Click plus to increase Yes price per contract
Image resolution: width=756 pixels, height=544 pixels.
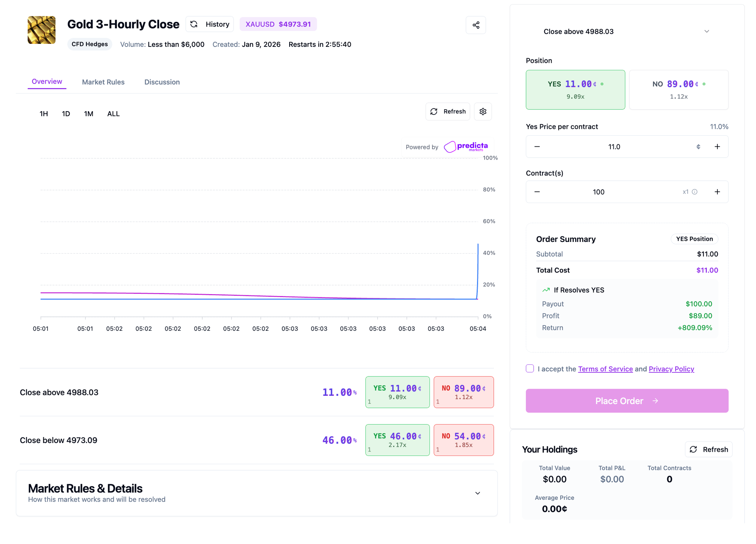[717, 146]
